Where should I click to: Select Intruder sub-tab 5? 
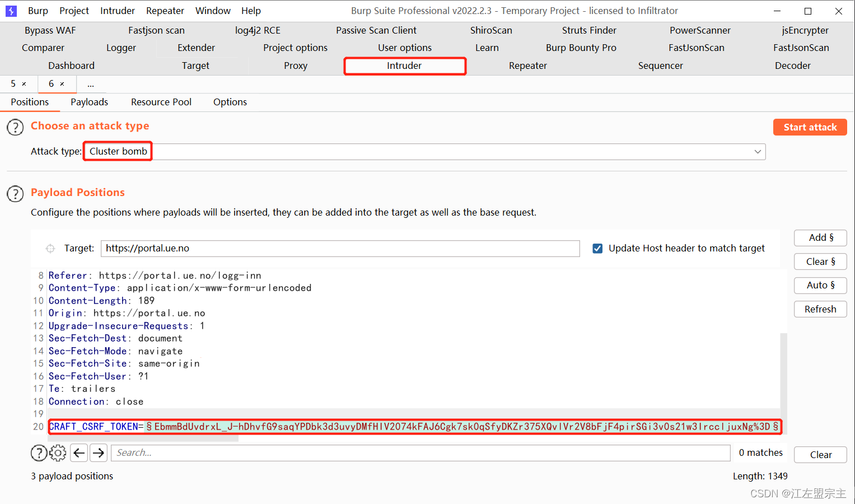pyautogui.click(x=13, y=84)
